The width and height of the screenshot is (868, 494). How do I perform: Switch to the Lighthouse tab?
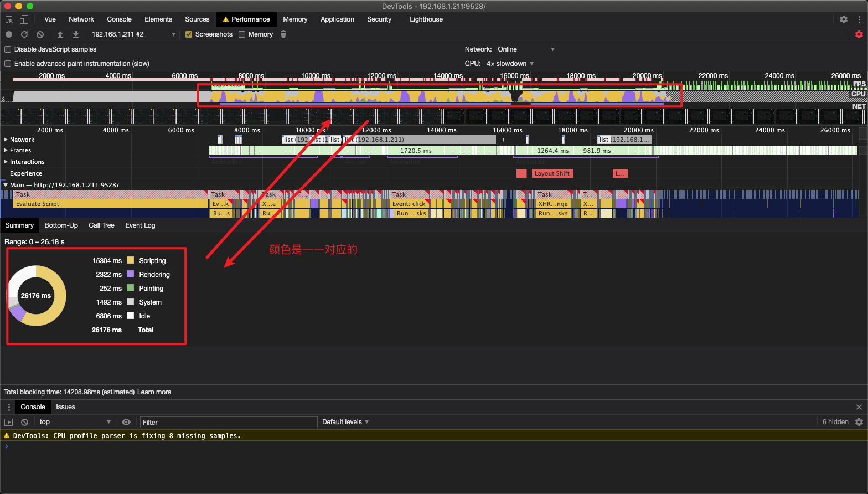(x=426, y=19)
